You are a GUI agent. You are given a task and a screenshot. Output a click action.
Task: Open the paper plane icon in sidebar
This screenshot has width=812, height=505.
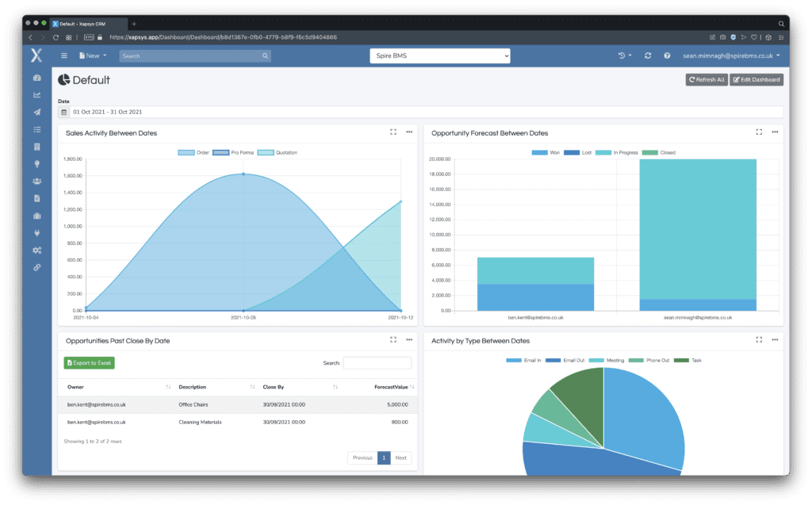pos(36,112)
